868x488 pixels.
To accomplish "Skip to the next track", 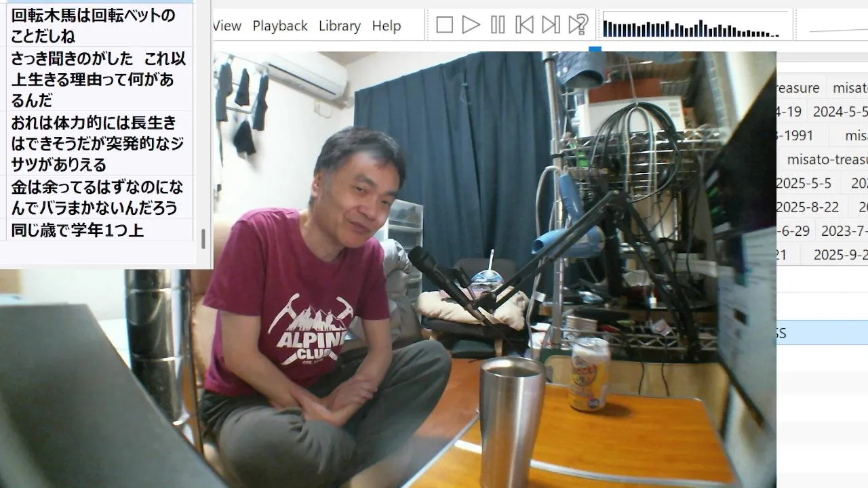I will (x=551, y=25).
